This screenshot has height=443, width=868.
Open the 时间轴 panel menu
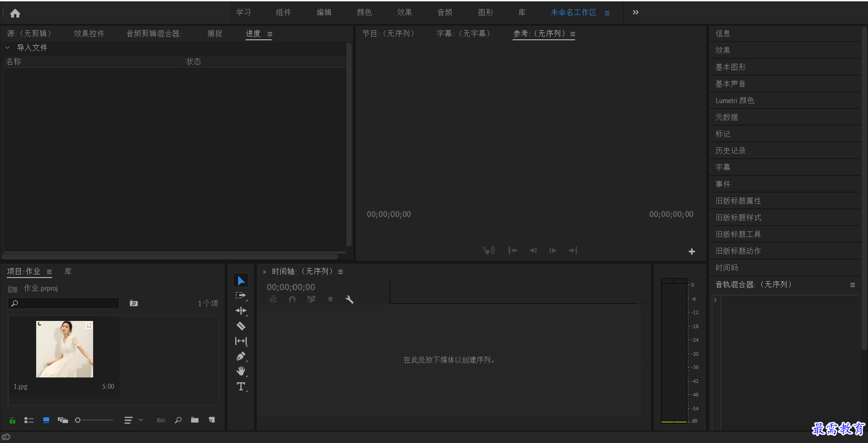(x=340, y=272)
